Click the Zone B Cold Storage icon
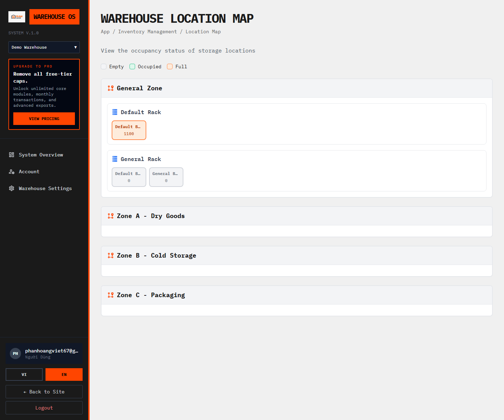Viewport: 504px width, 420px height. (111, 255)
